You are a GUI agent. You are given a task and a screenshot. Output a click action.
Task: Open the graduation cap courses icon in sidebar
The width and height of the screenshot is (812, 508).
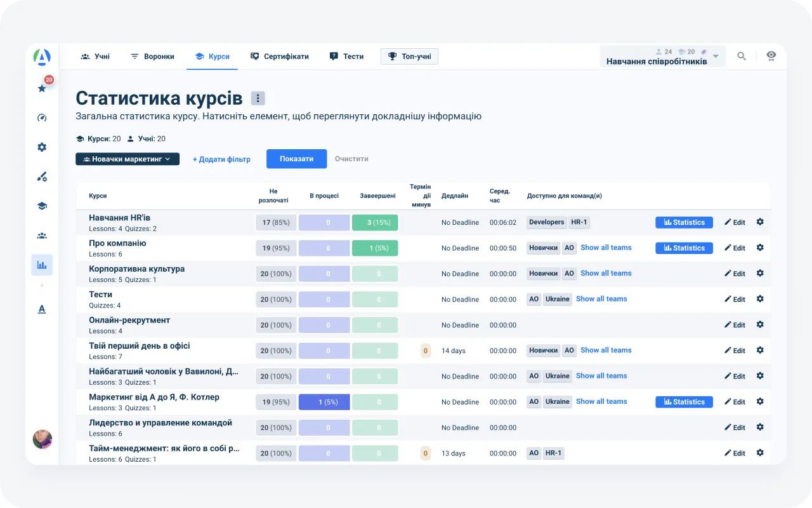point(41,206)
